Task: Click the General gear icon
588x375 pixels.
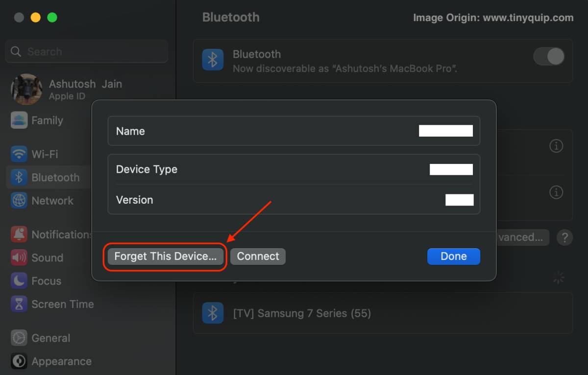Action: 19,338
